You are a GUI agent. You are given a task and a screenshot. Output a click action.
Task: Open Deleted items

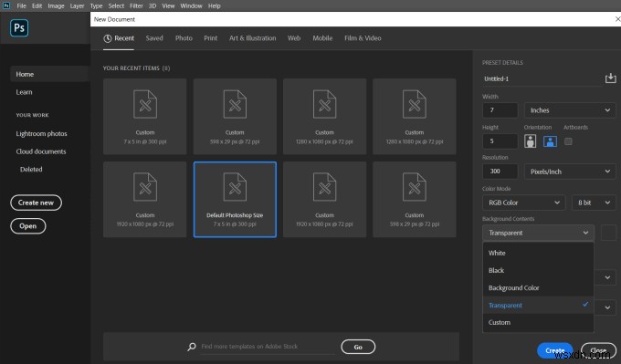31,169
